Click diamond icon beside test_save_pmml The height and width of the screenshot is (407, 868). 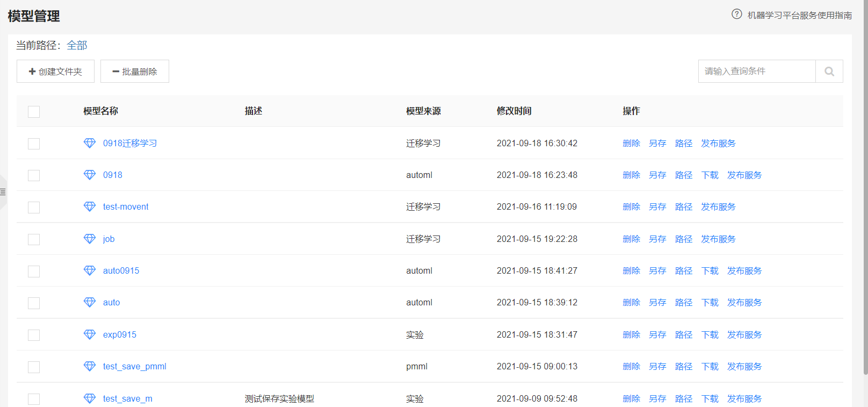[90, 366]
